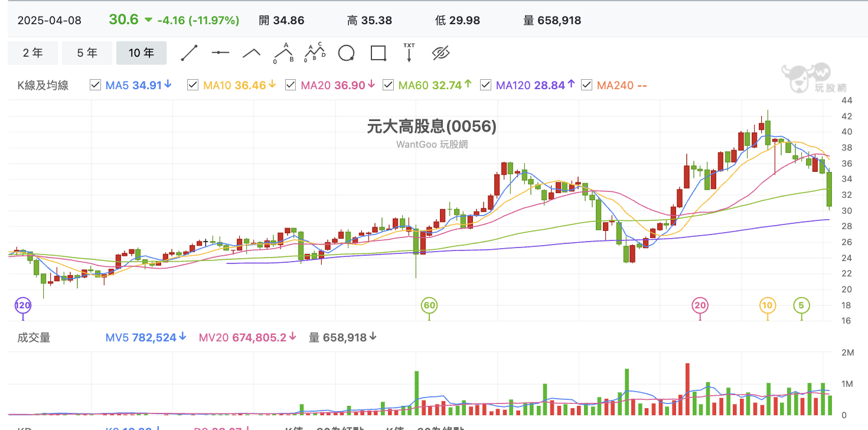Click the green 60 marker on timeline
Screen dimensions: 868x430
429,305
